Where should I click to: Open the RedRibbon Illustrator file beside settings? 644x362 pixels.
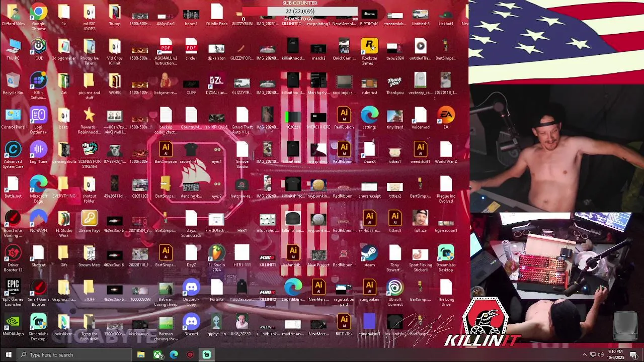344,115
